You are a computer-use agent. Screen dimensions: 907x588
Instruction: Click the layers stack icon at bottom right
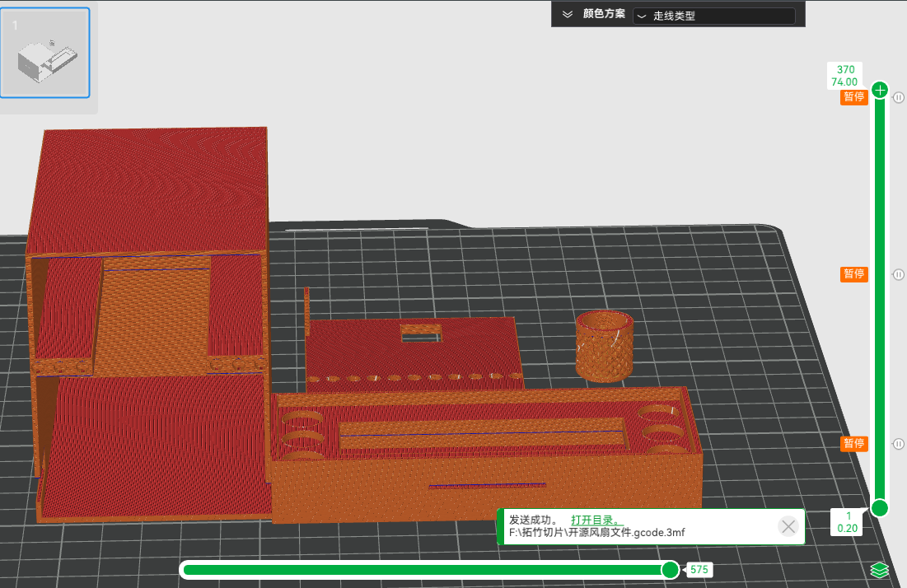tap(880, 570)
